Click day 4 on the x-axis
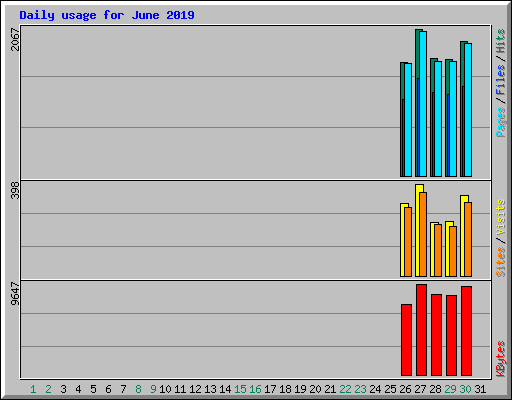This screenshot has height=400, width=512. click(x=78, y=389)
